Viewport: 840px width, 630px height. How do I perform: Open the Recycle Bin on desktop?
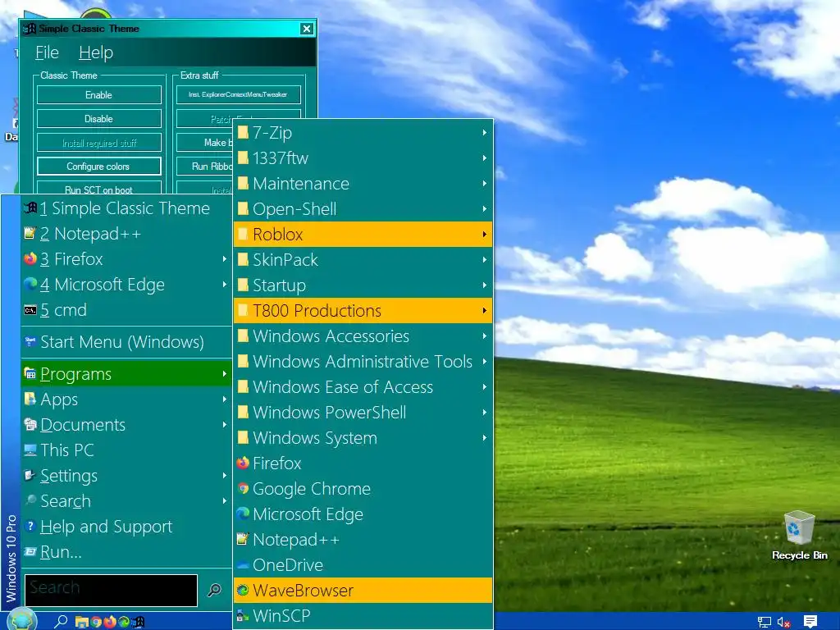pyautogui.click(x=799, y=536)
